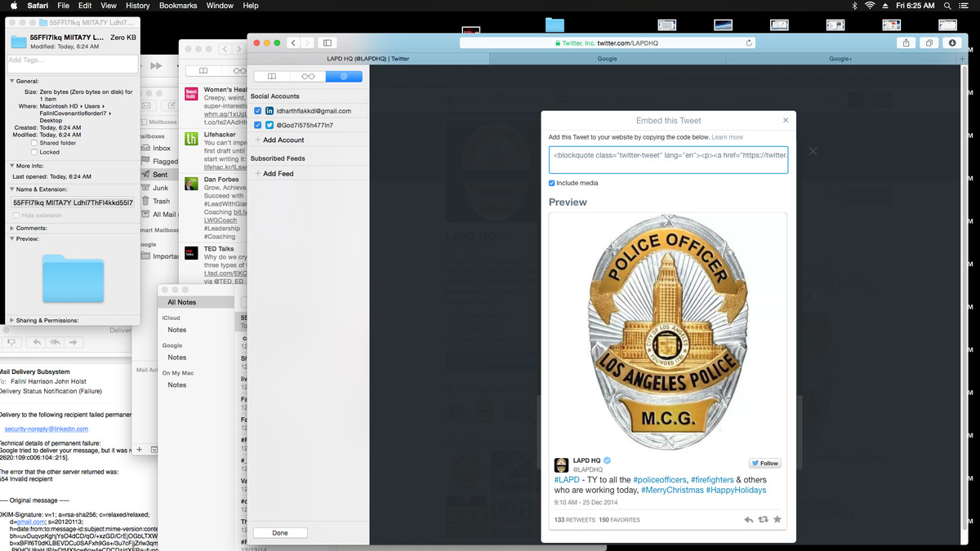The height and width of the screenshot is (551, 980).
Task: Open the Safari Share button
Action: tap(907, 42)
